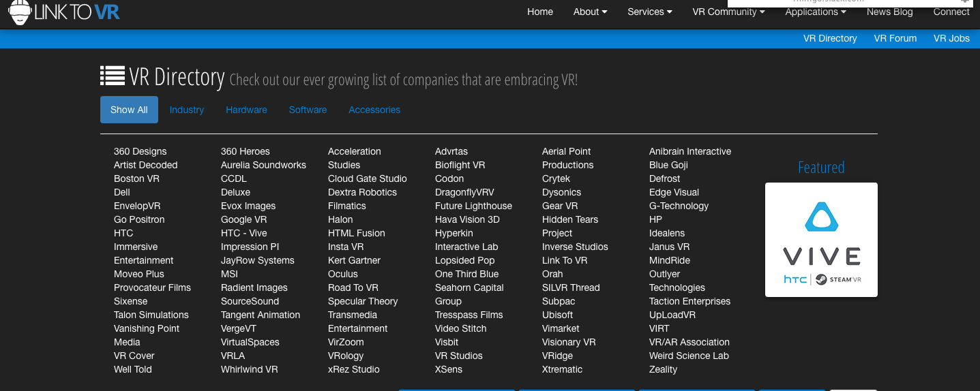
Task: Open the Lopsided Pop listing
Action: pyautogui.click(x=465, y=260)
